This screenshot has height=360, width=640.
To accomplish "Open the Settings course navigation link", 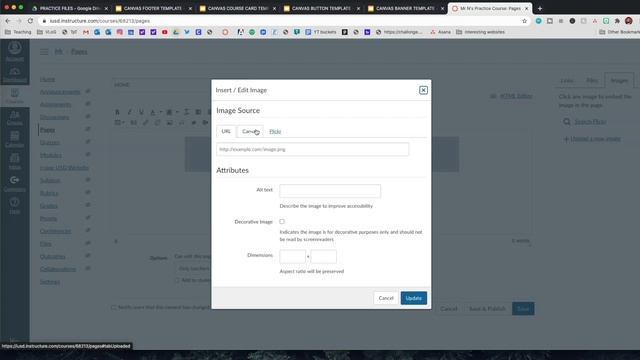I will [50, 282].
